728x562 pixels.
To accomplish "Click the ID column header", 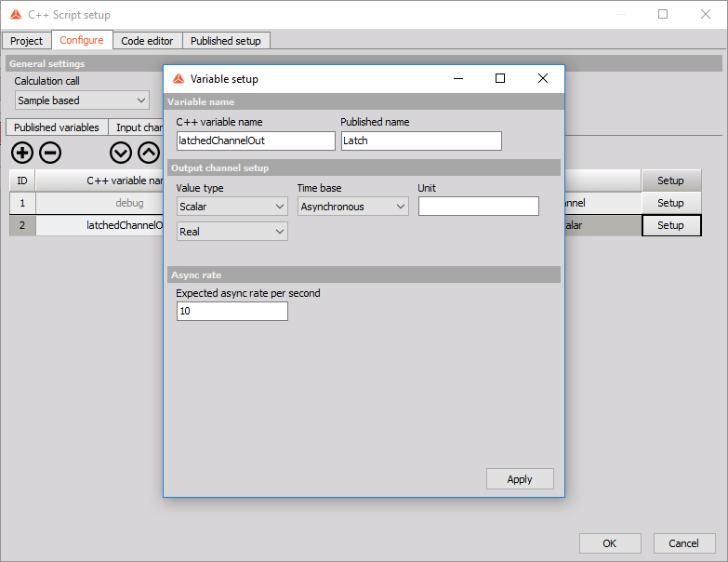I will [x=22, y=181].
